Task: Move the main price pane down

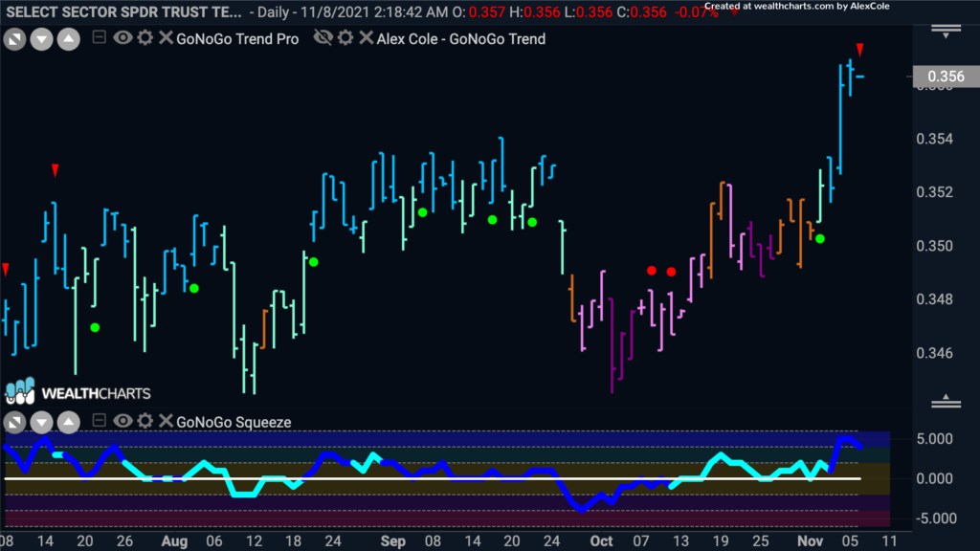Action: coord(41,40)
